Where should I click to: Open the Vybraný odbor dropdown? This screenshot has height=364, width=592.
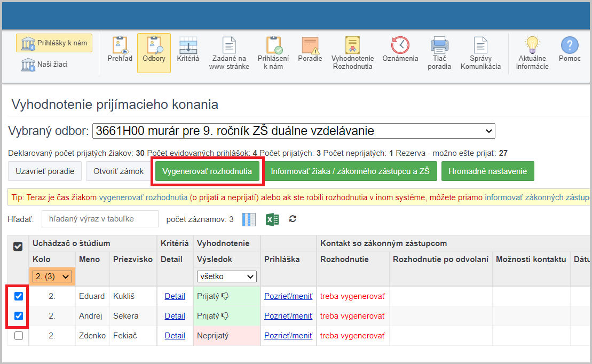(294, 131)
